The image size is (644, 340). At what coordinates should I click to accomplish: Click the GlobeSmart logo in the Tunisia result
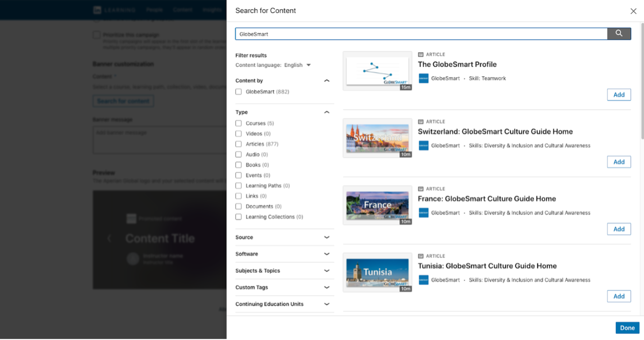click(423, 280)
